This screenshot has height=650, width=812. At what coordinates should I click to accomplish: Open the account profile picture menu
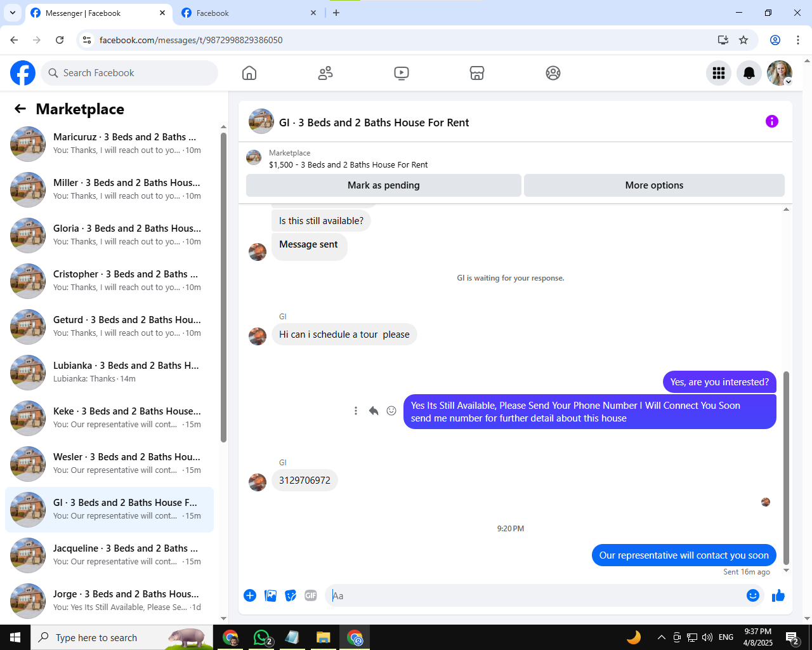780,73
